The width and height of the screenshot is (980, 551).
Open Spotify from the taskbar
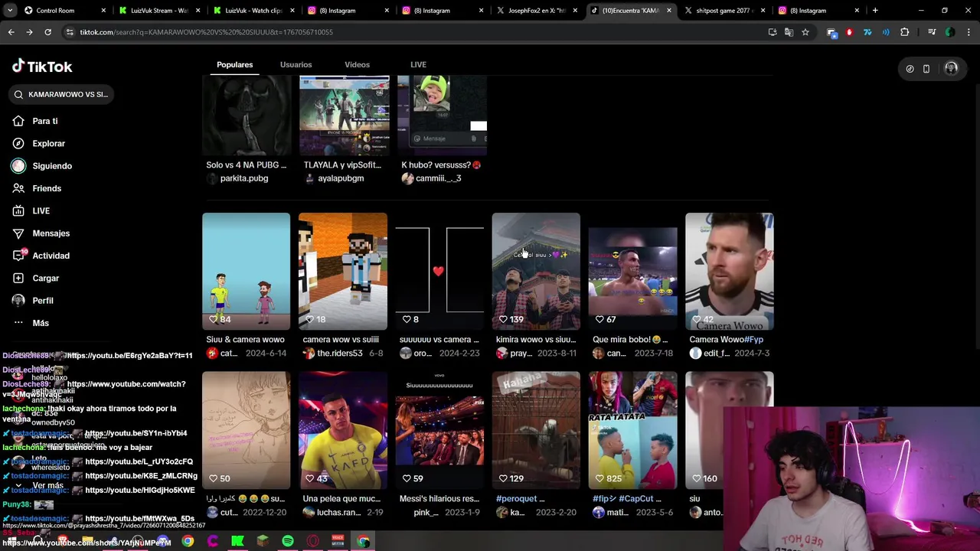tap(288, 542)
